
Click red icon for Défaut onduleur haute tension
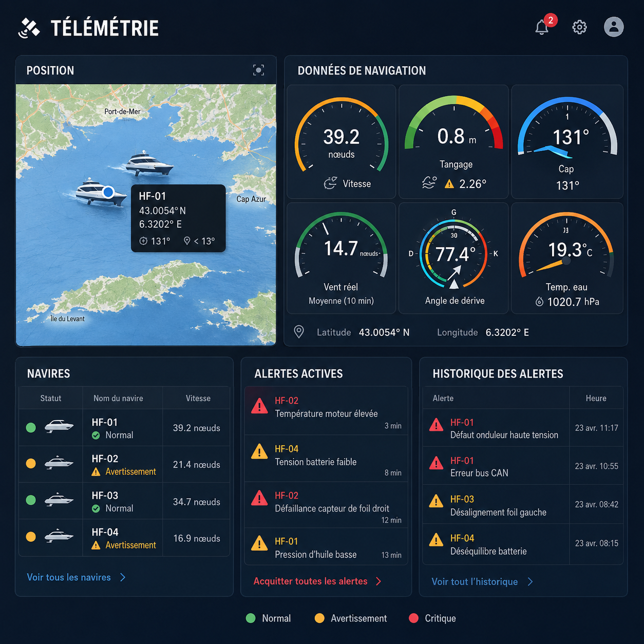436,425
